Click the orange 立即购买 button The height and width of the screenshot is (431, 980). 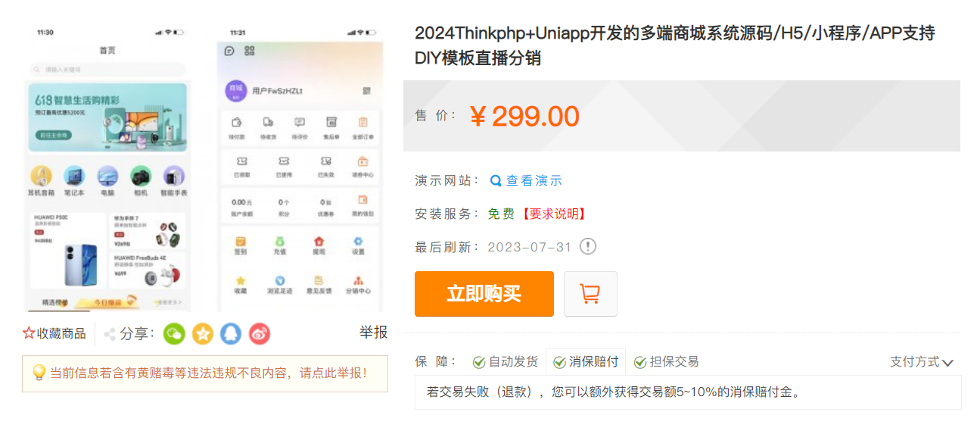point(484,294)
